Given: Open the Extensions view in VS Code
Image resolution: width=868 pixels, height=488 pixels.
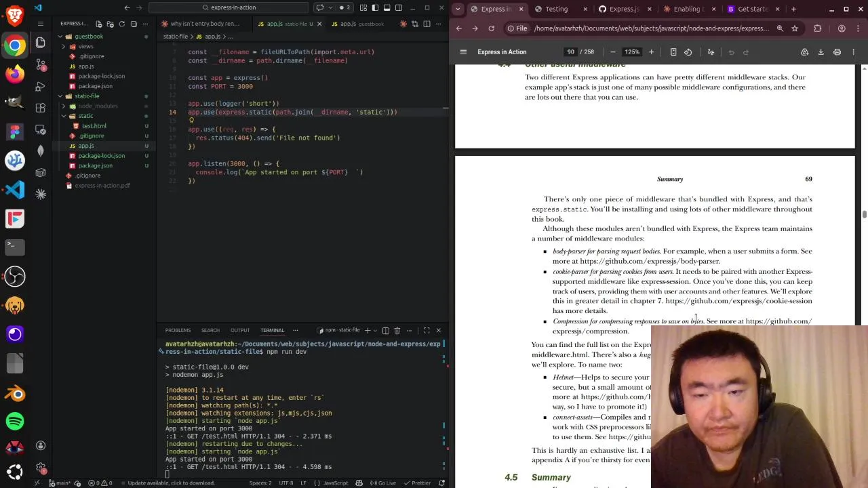Looking at the screenshot, I should (41, 108).
